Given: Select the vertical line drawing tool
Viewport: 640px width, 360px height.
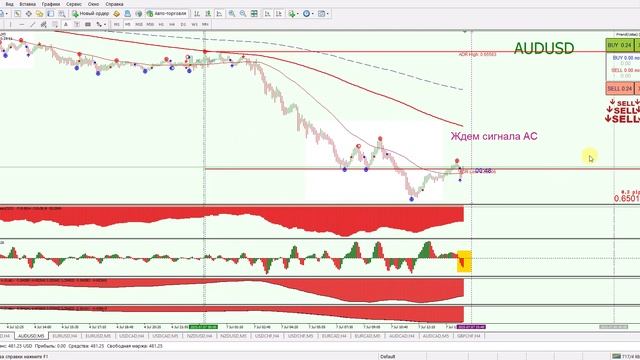Looking at the screenshot, I should click(x=10, y=24).
